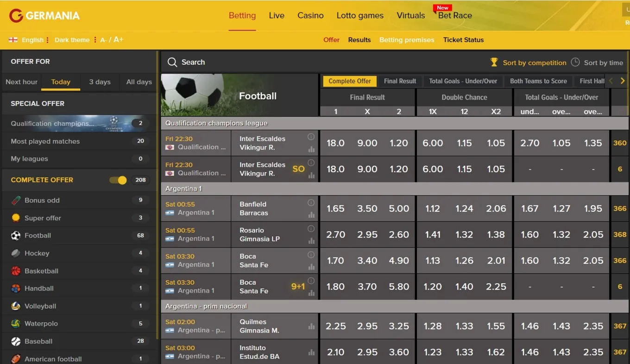
Task: Choose American football icon in sidebar
Action: [16, 359]
